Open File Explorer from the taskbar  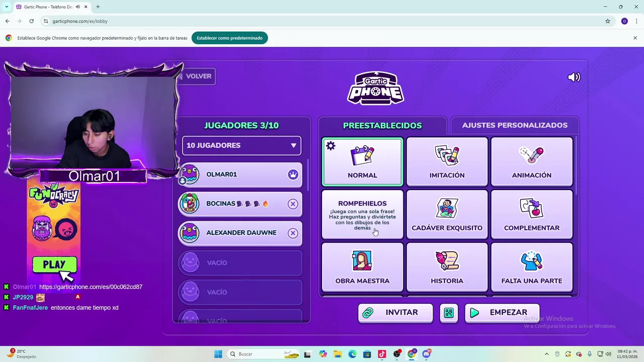[338, 354]
